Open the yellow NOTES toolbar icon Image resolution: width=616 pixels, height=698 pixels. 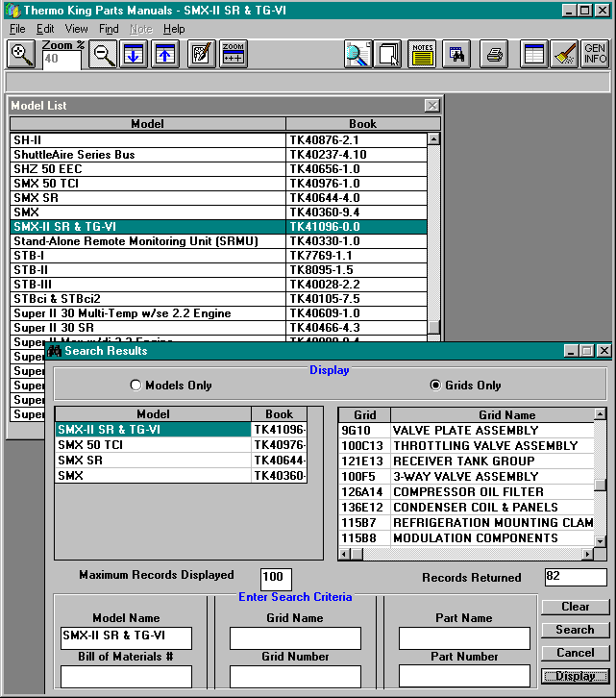tap(422, 54)
